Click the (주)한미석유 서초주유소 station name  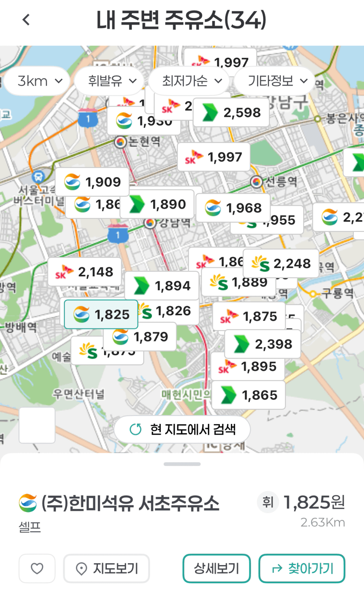pyautogui.click(x=131, y=503)
